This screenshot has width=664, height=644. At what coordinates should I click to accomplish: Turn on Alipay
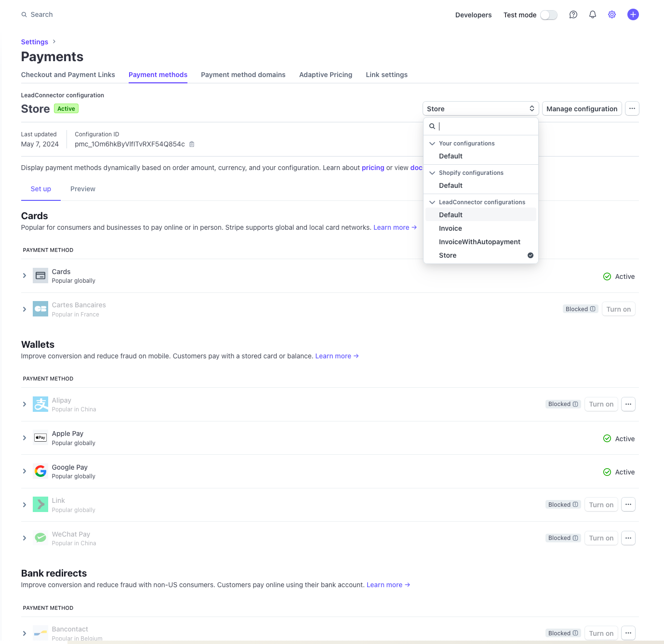(601, 404)
